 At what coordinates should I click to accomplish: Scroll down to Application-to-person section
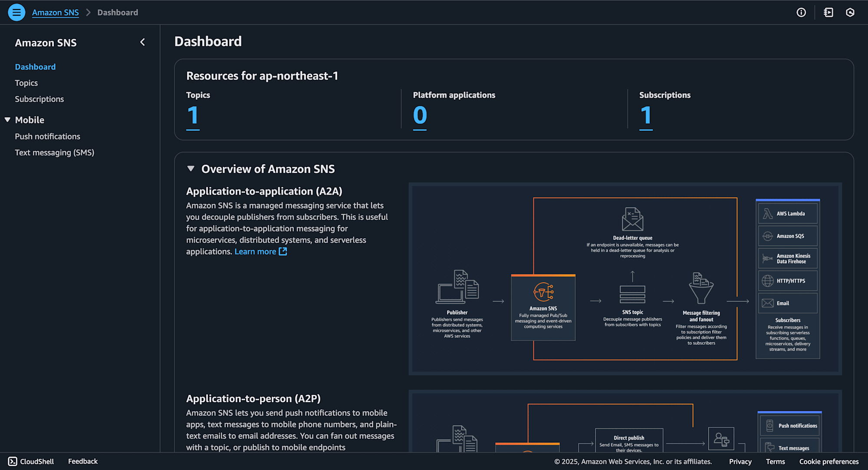click(253, 397)
